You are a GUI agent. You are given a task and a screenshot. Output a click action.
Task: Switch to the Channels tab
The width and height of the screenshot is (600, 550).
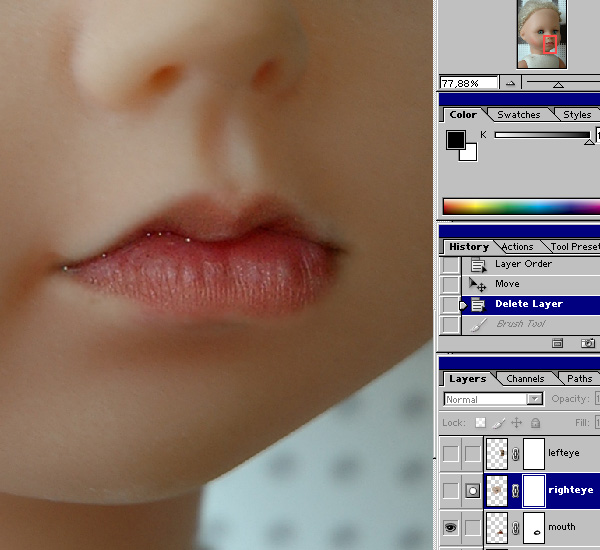pos(525,379)
